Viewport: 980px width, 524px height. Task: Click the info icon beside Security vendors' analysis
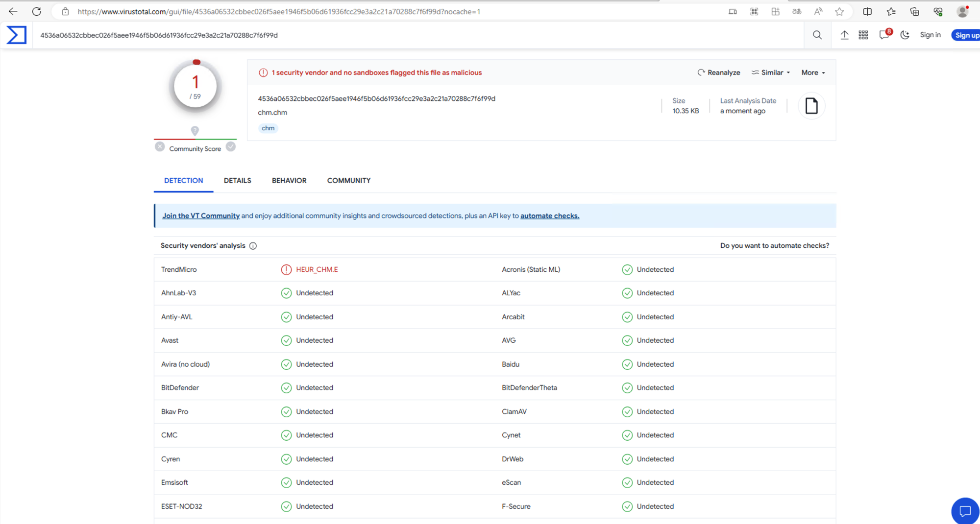coord(253,246)
